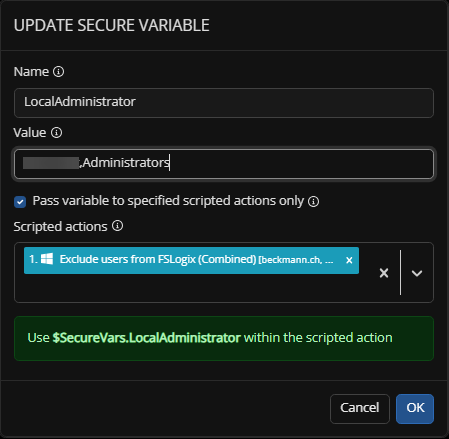Click the LocalAdministrator name field
Screen dimensions: 449x439
[224, 103]
